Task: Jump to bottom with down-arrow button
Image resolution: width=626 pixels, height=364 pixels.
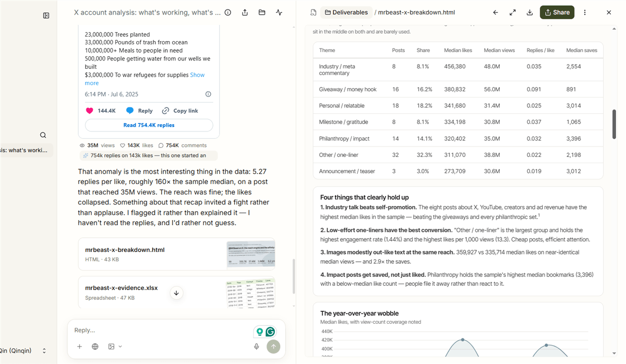Action: point(176,293)
